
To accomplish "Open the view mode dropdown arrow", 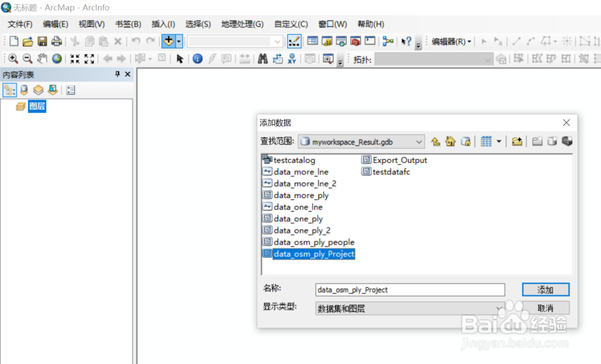I will (x=499, y=141).
